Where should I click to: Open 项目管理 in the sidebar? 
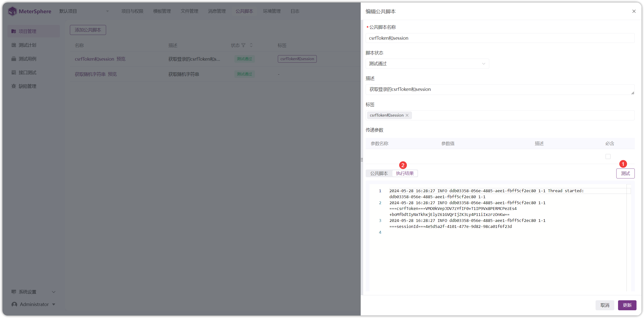click(x=34, y=31)
